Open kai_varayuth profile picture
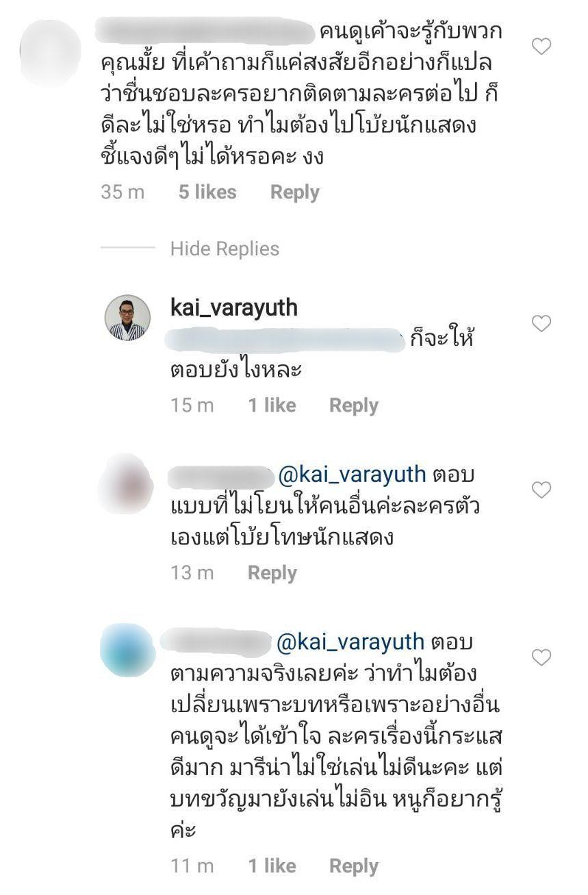This screenshot has height=895, width=588. pyautogui.click(x=127, y=318)
